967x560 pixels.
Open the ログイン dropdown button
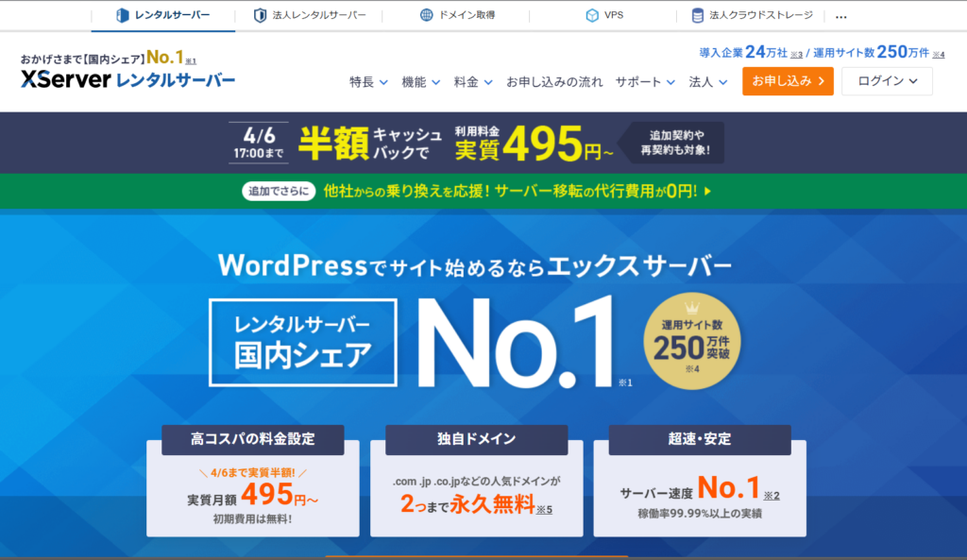click(887, 82)
